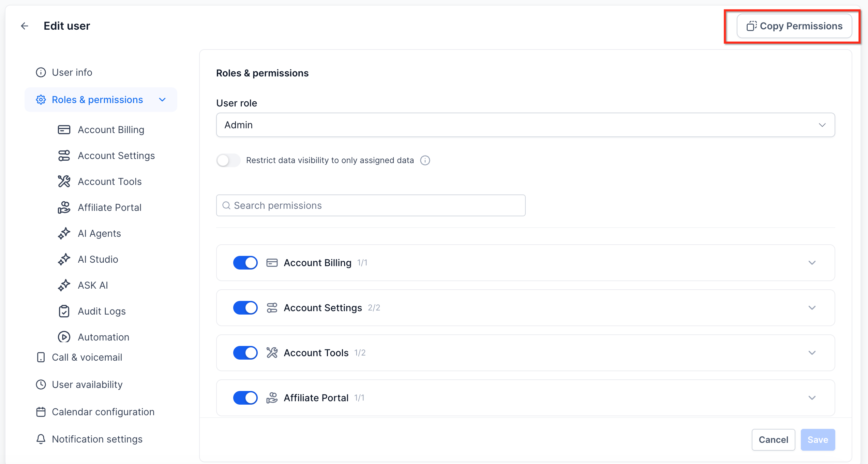Go to Calendar configuration section
Screen dimensions: 868x464
coord(103,412)
